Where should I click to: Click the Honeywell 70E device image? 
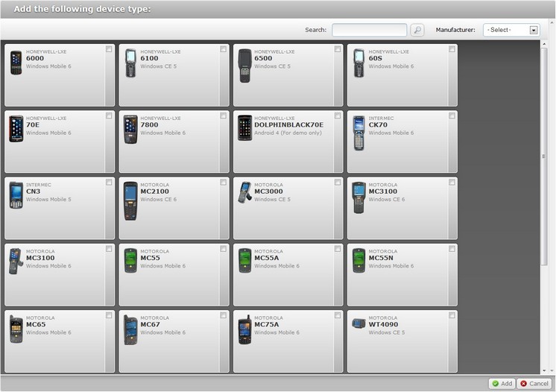pyautogui.click(x=16, y=129)
